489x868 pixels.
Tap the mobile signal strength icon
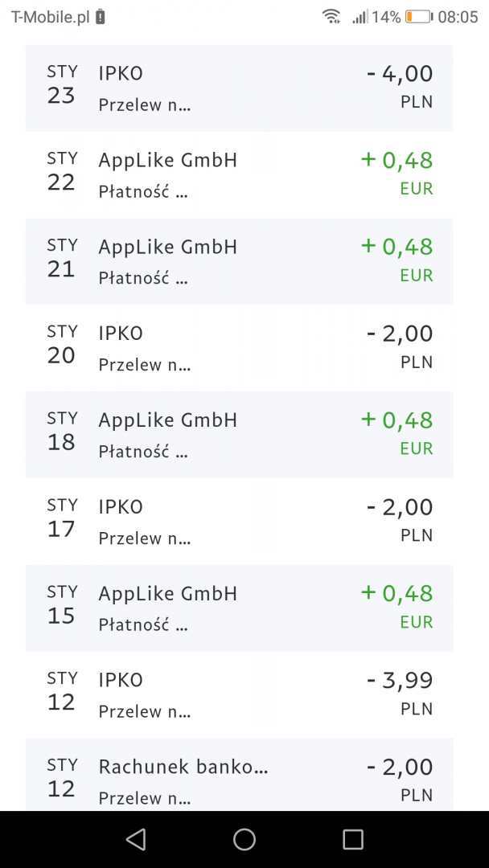tap(360, 17)
